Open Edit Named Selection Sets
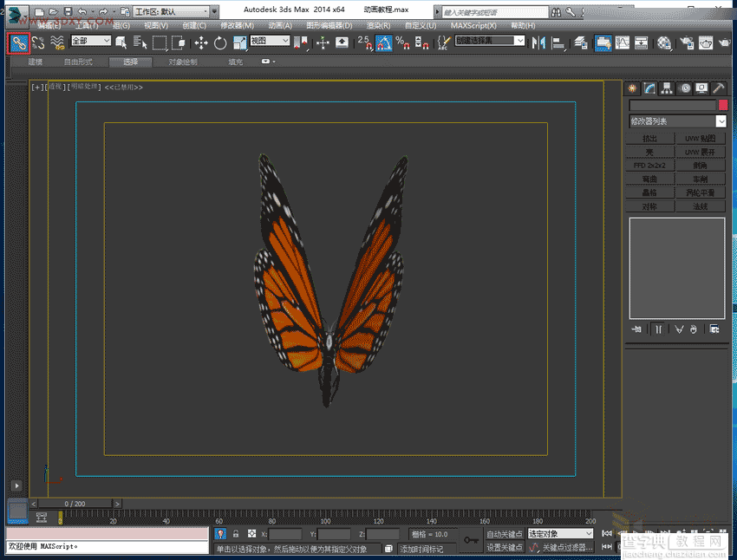Image resolution: width=737 pixels, height=560 pixels. (443, 42)
